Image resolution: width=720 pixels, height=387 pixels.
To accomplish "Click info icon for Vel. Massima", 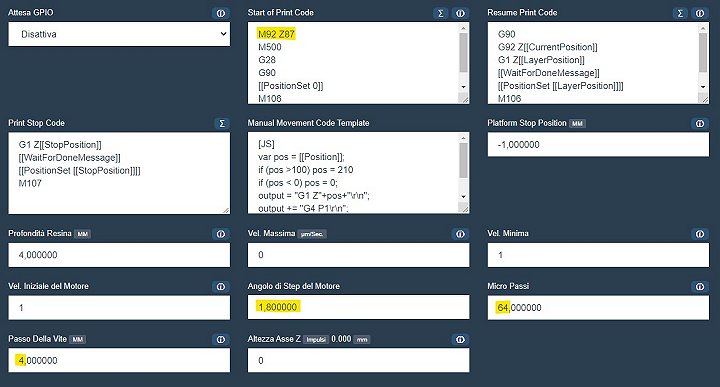I will [x=460, y=234].
